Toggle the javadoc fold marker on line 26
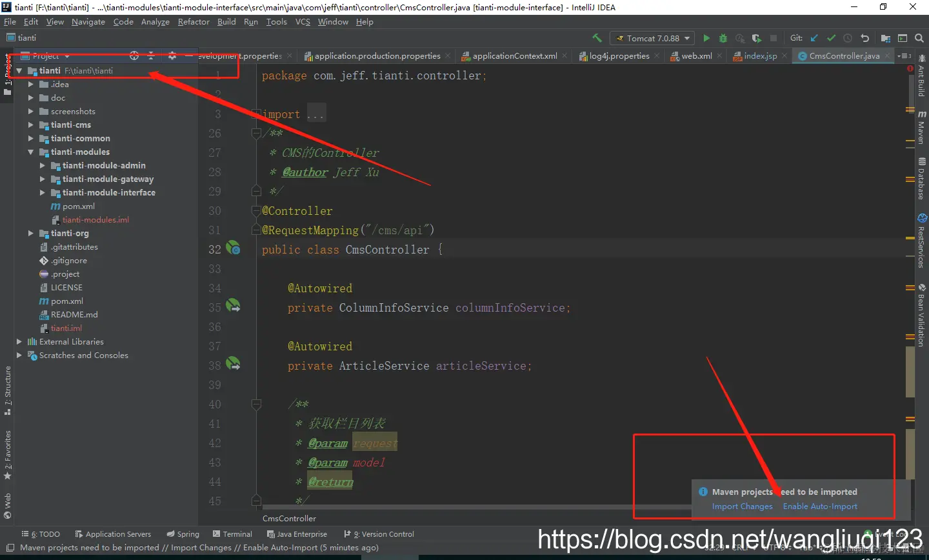 click(256, 133)
